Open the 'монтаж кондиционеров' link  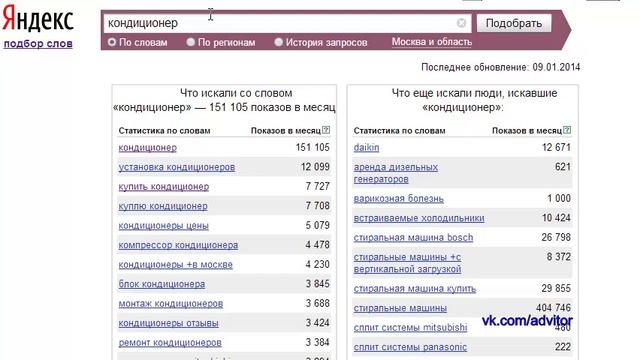(171, 304)
